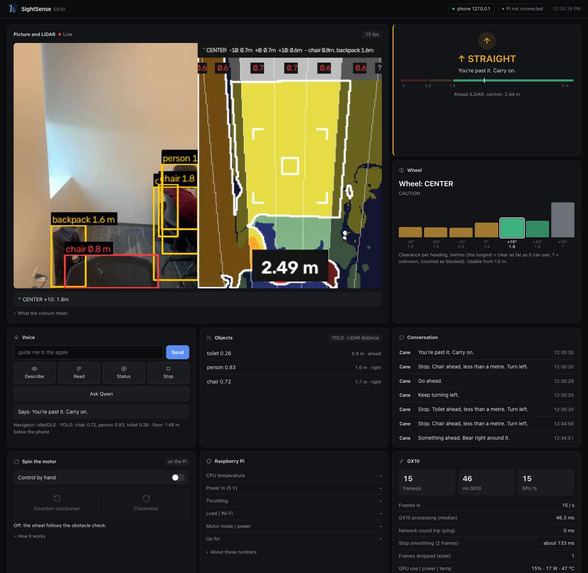
Task: Click the Ask Qwen button
Action: point(101,394)
